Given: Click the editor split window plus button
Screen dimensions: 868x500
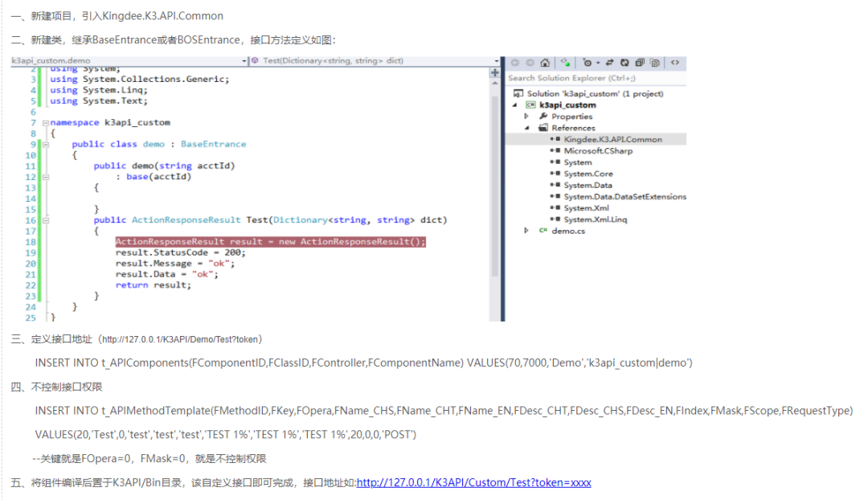Looking at the screenshot, I should click(494, 72).
